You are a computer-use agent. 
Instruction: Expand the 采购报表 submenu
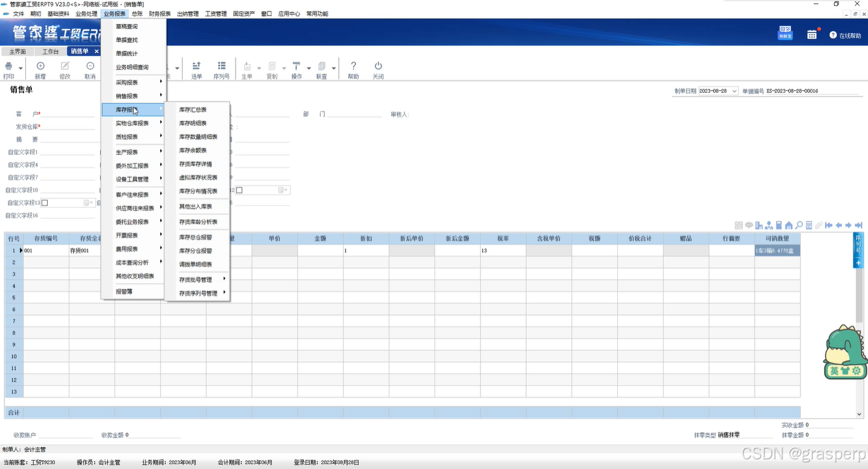click(x=133, y=82)
